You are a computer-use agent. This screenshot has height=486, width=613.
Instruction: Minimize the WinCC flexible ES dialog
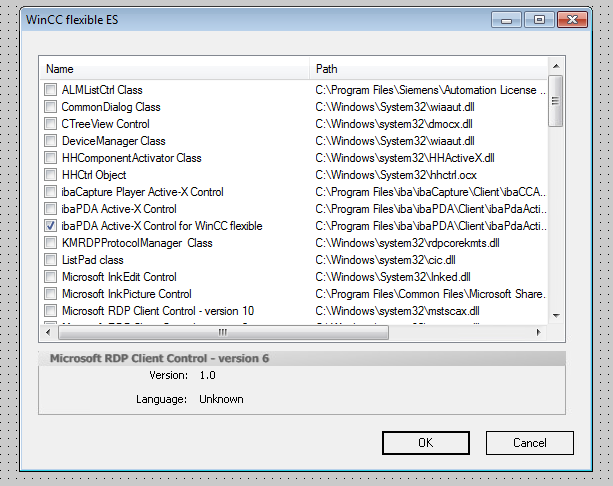[506, 20]
